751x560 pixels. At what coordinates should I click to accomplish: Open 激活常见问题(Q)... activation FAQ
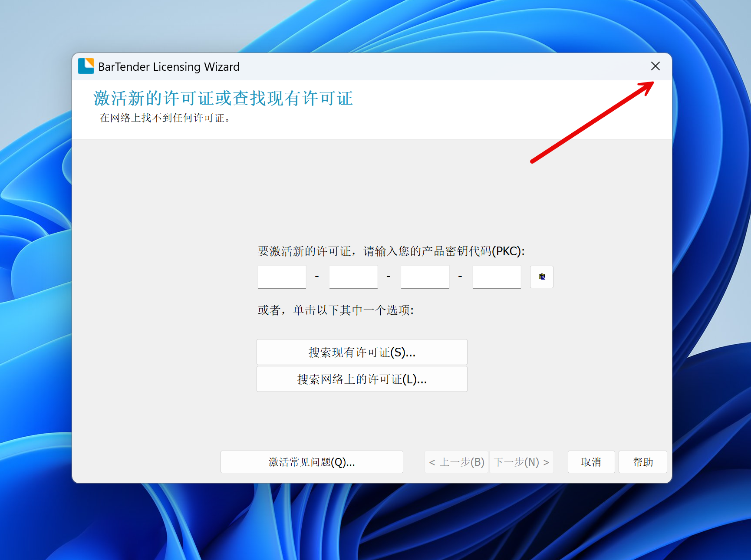tap(312, 462)
